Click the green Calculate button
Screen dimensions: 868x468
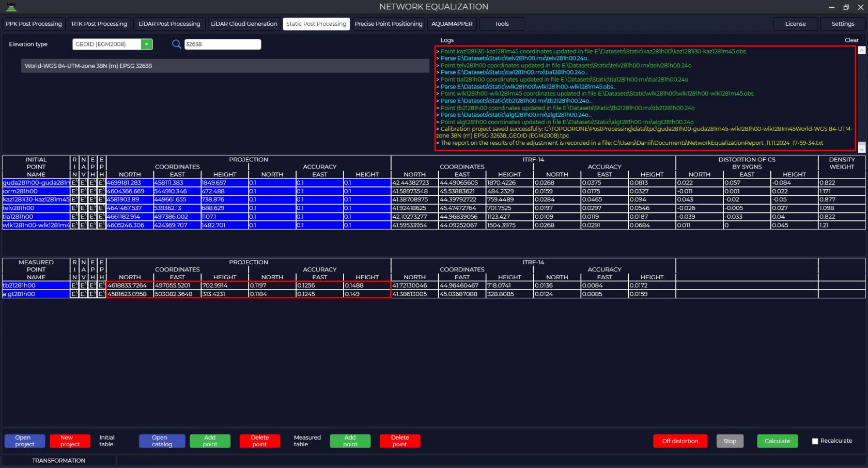[x=778, y=441]
